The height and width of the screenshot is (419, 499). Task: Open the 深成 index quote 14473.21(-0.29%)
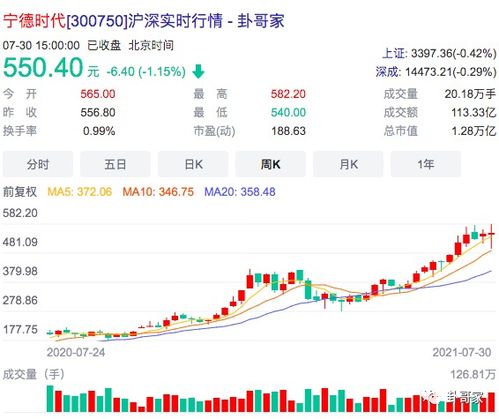pos(436,72)
